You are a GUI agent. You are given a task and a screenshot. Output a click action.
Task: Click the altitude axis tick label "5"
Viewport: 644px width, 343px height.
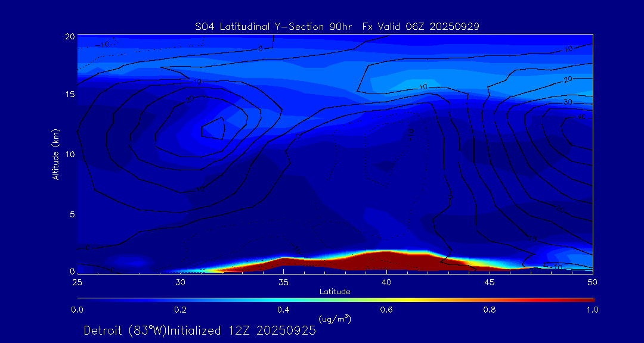(x=72, y=214)
